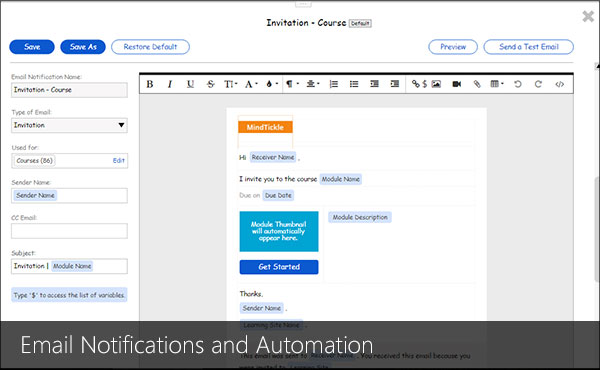Click Send a Test Email
The height and width of the screenshot is (370, 600).
tap(528, 47)
